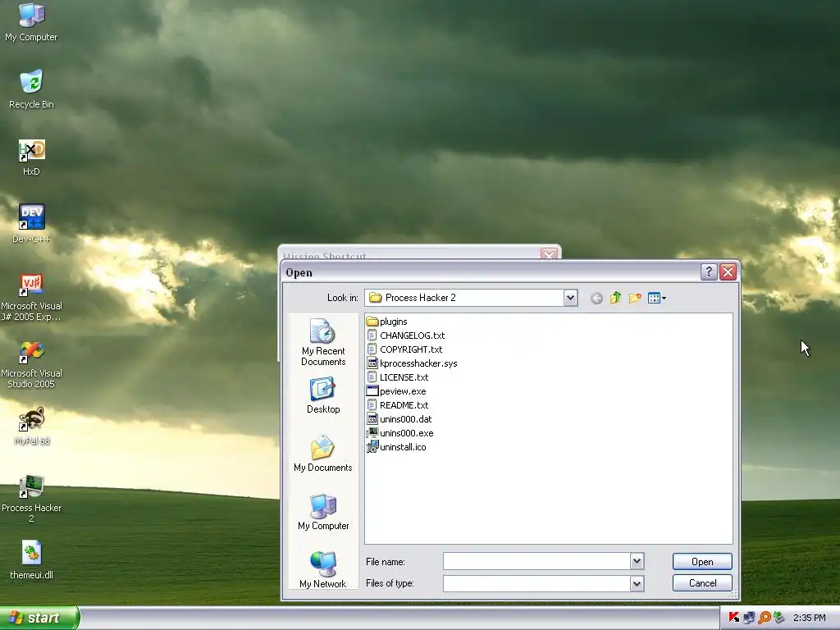Select the Recycle Bin desktop icon
840x630 pixels.
pos(31,89)
